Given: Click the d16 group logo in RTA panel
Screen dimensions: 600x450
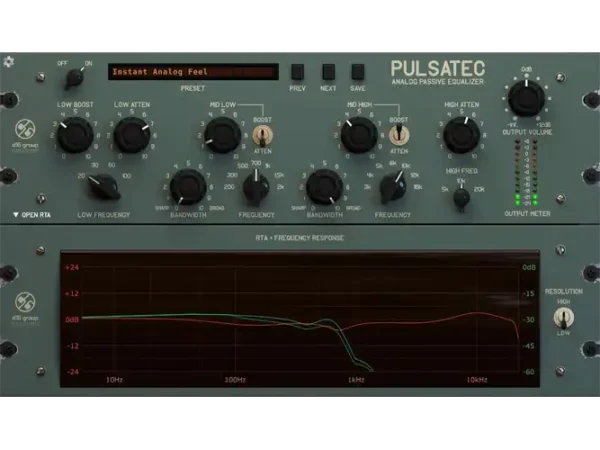Looking at the screenshot, I should 25,308.
